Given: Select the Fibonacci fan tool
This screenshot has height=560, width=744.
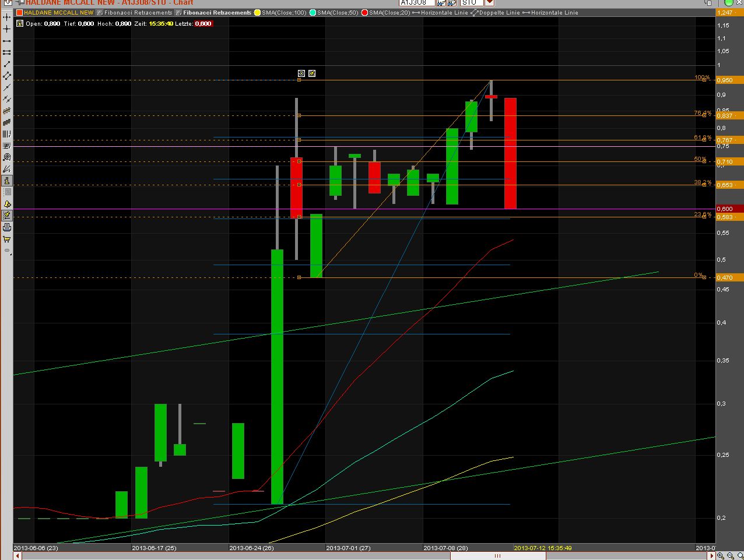Looking at the screenshot, I should click(x=7, y=169).
